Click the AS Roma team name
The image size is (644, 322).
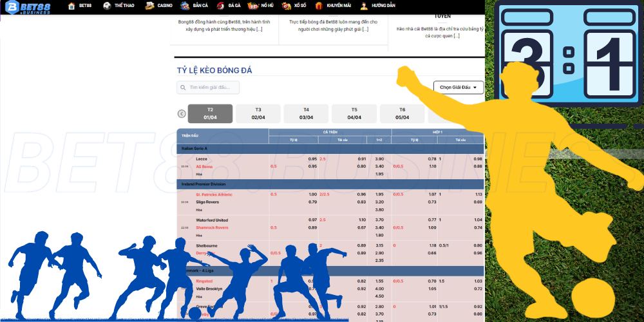coord(205,166)
